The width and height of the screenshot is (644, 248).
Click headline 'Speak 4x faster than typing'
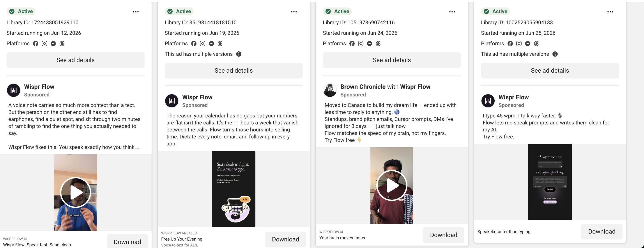pyautogui.click(x=504, y=232)
